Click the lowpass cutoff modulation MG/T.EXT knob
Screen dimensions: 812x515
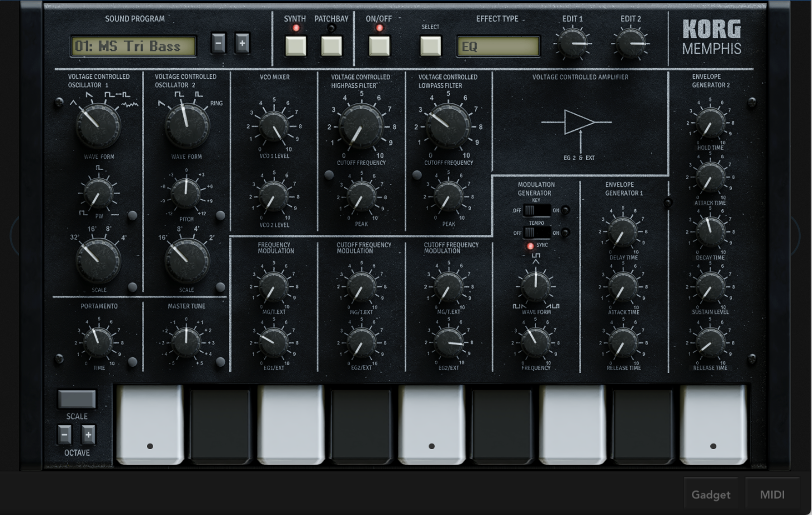tap(448, 287)
